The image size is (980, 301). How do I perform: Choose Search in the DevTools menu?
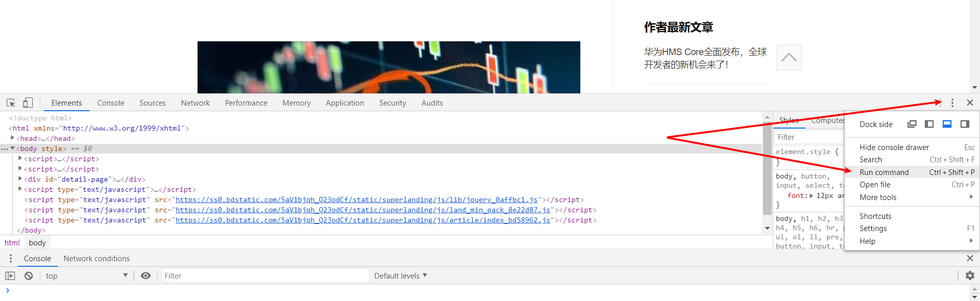[912, 160]
